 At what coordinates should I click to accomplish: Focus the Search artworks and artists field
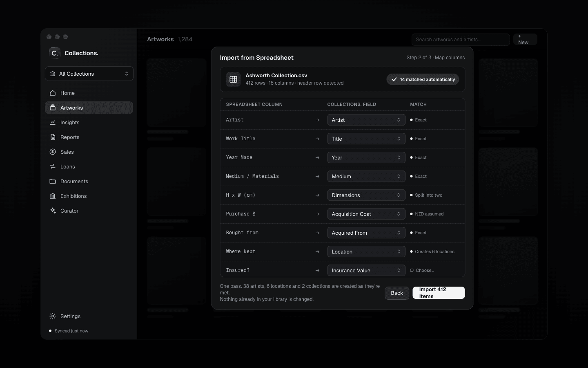pos(461,40)
